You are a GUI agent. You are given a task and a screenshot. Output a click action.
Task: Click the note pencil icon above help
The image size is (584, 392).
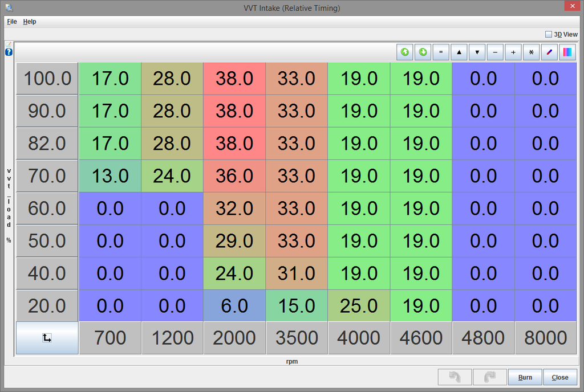(9, 44)
